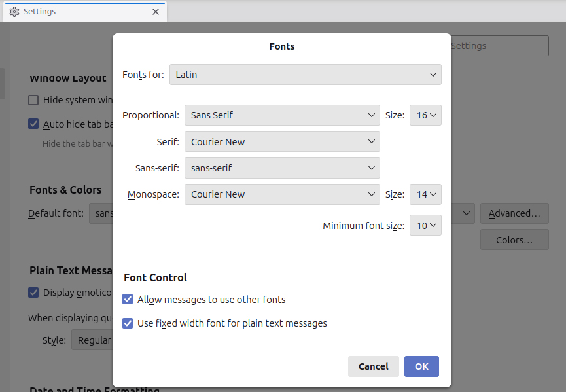Screen dimensions: 566x392
Task: Click the OK button
Action: (x=421, y=366)
